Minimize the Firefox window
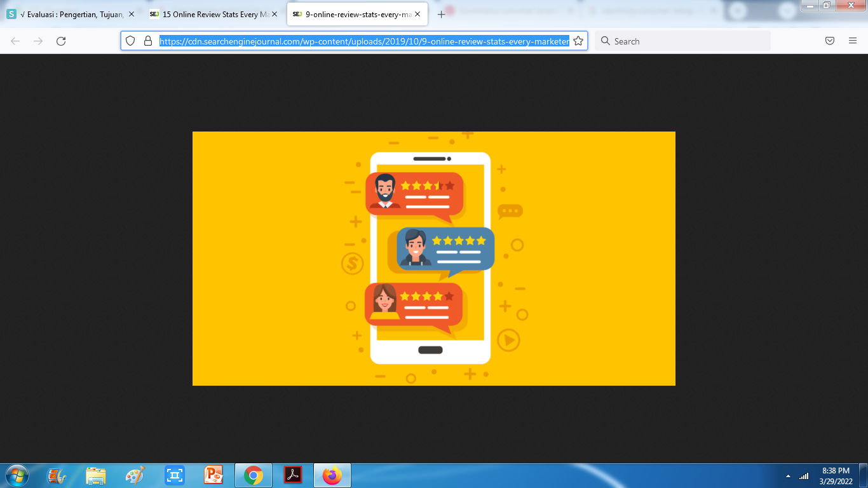 pyautogui.click(x=810, y=5)
